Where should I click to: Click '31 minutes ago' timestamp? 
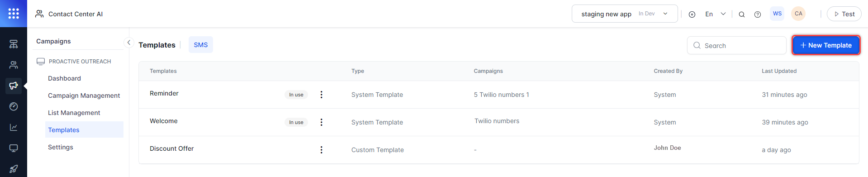tap(784, 95)
